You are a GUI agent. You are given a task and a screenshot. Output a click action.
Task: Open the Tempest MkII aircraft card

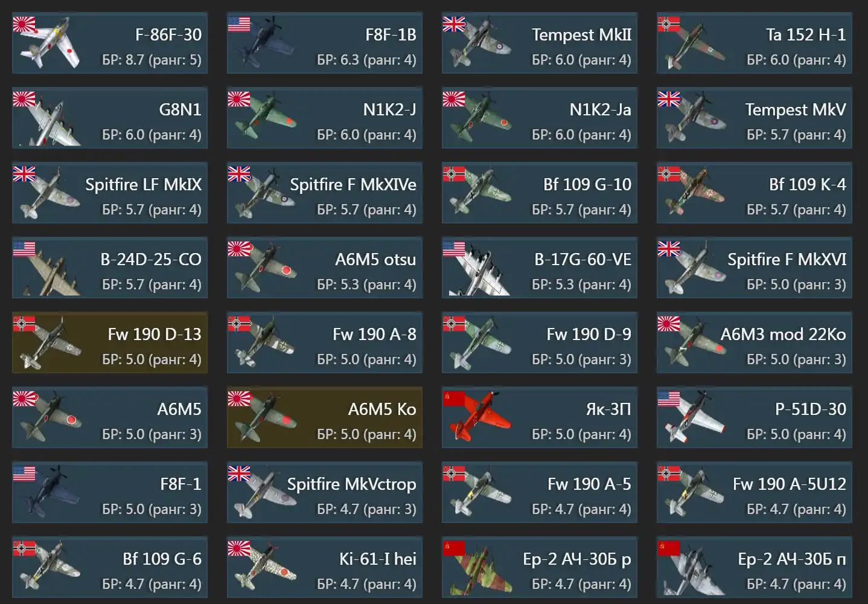[540, 43]
